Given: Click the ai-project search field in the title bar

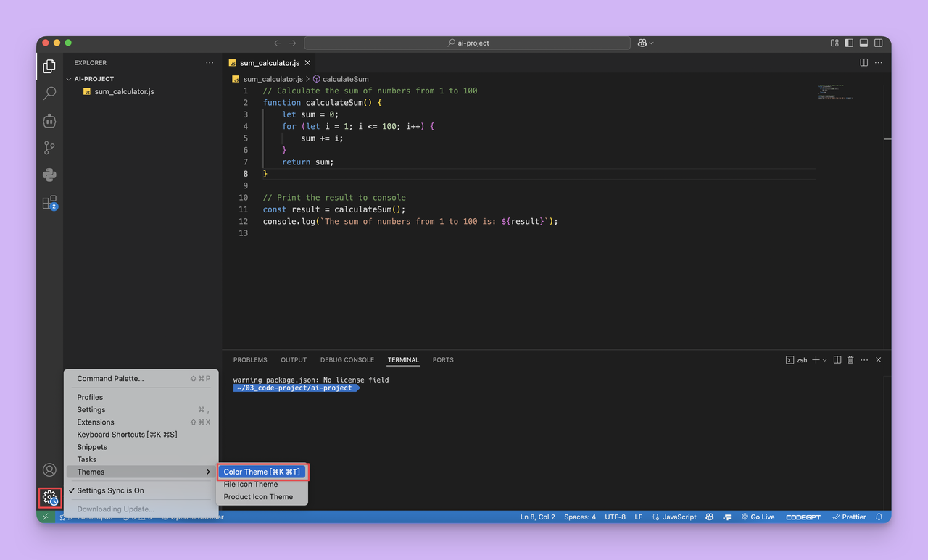Looking at the screenshot, I should [469, 43].
